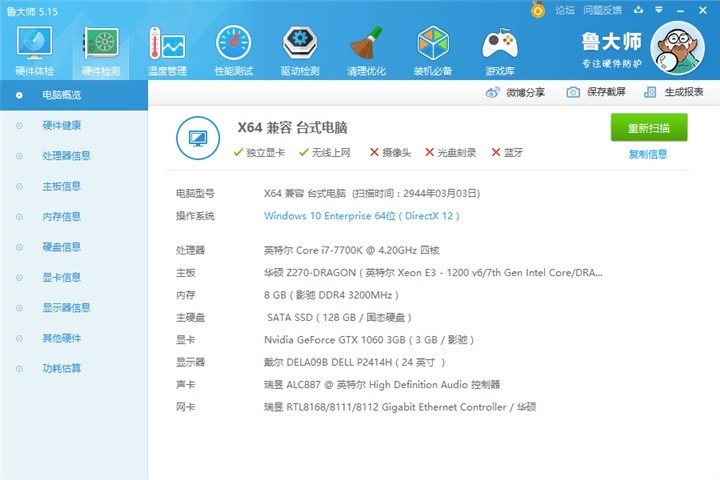Screen dimensions: 720x480
Task: Click 微博分享 share text
Action: click(525, 92)
